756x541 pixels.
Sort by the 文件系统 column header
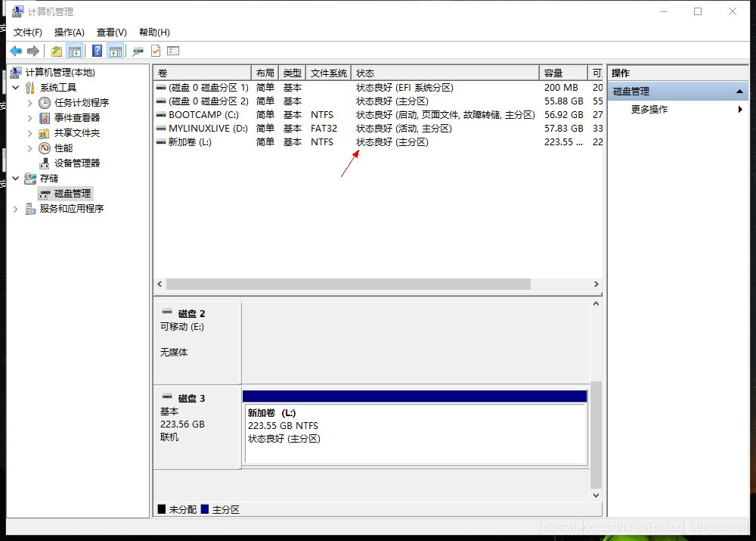coord(329,73)
